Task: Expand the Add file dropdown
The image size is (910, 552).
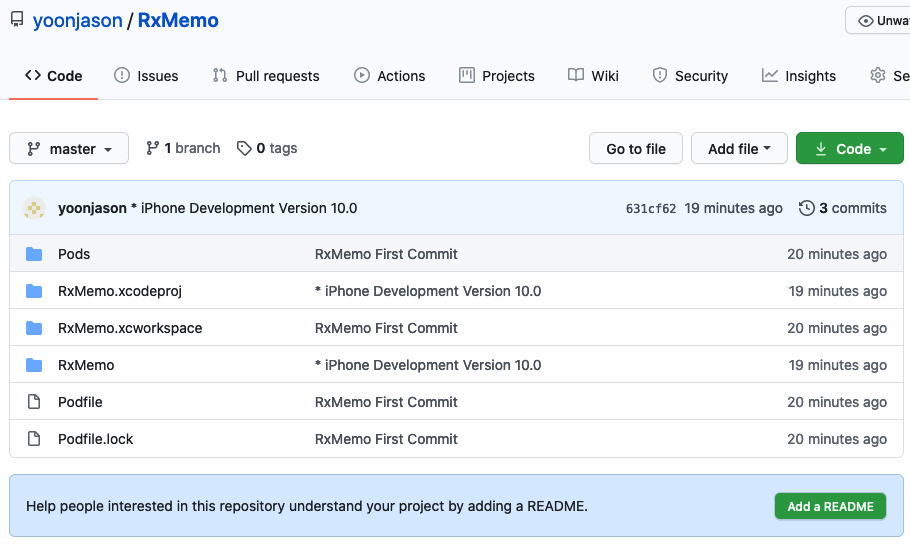Action: [739, 149]
